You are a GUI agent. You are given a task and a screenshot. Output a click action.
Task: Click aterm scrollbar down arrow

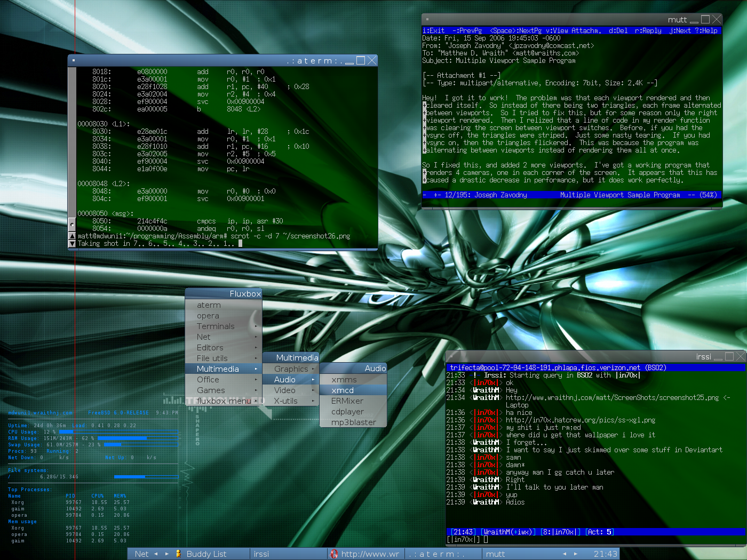[x=72, y=244]
